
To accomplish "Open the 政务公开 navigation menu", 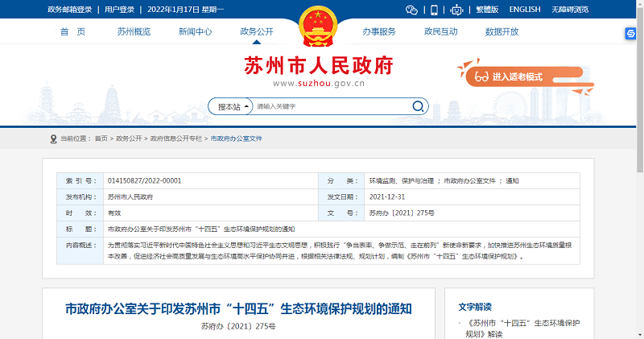I will pyautogui.click(x=257, y=31).
